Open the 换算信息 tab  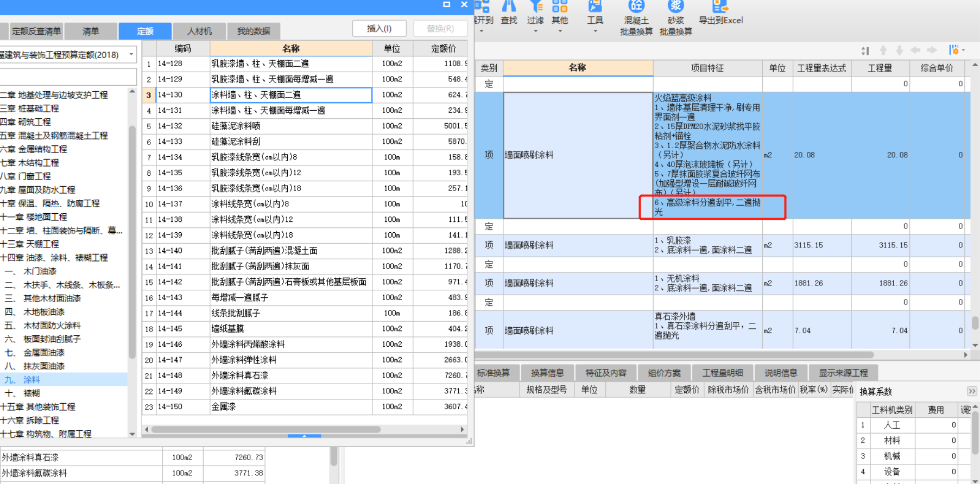547,373
